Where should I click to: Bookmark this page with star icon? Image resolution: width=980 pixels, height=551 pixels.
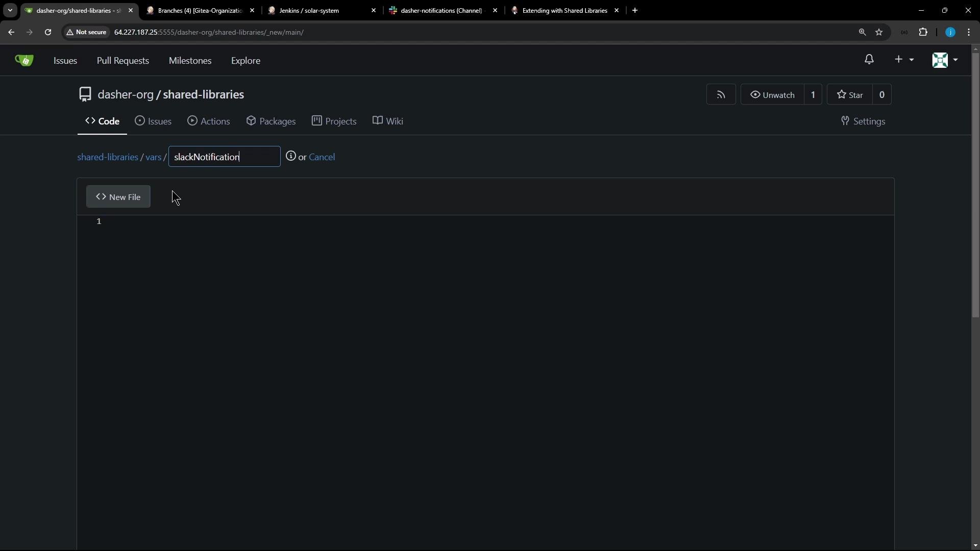(879, 32)
